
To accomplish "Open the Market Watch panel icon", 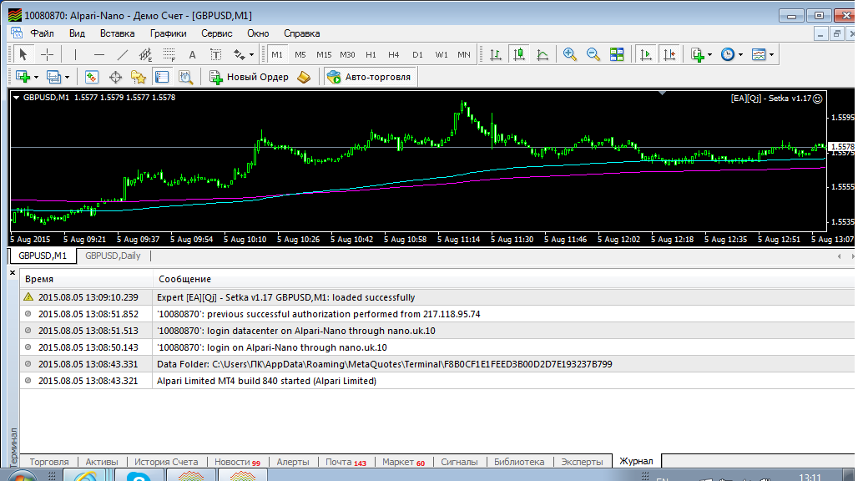I will point(91,77).
